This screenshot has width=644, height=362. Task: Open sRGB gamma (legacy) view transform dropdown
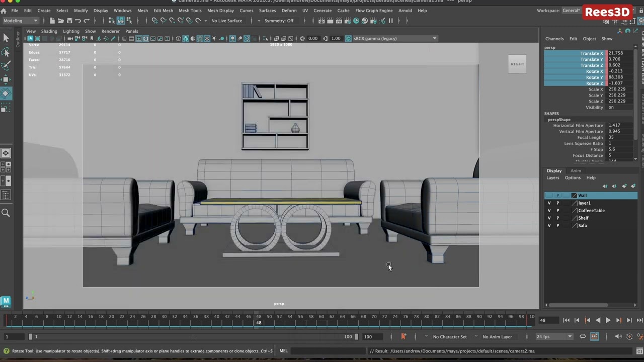[395, 39]
